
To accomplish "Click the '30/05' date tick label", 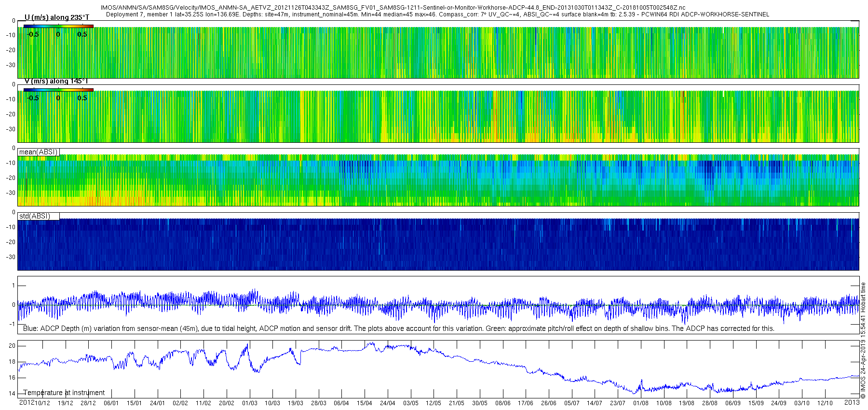I will click(480, 403).
